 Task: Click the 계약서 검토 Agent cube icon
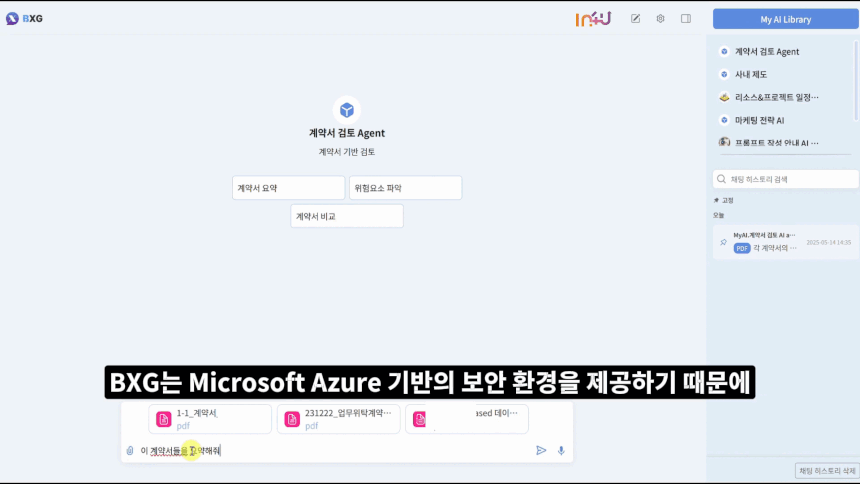click(x=346, y=110)
